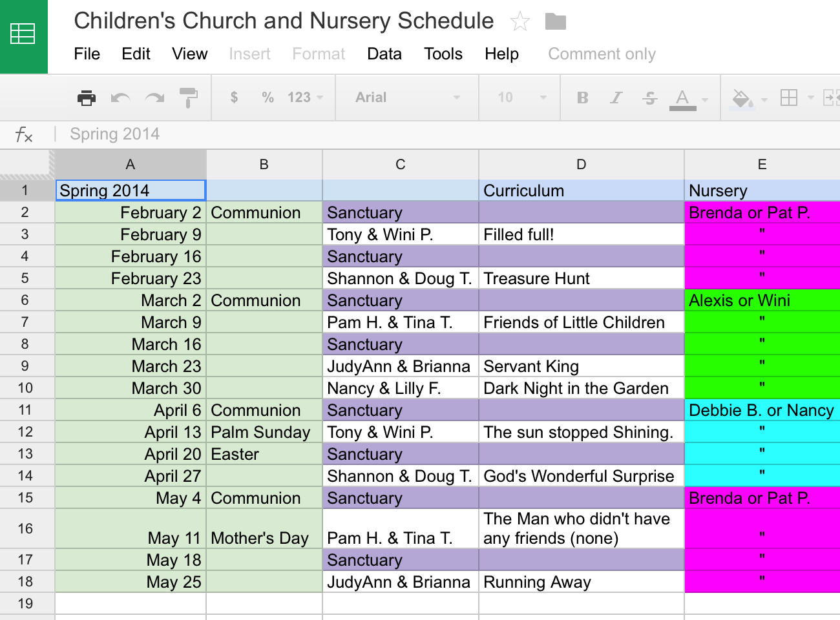Expand fill color dropdown arrow
The width and height of the screenshot is (840, 620).
[764, 99]
